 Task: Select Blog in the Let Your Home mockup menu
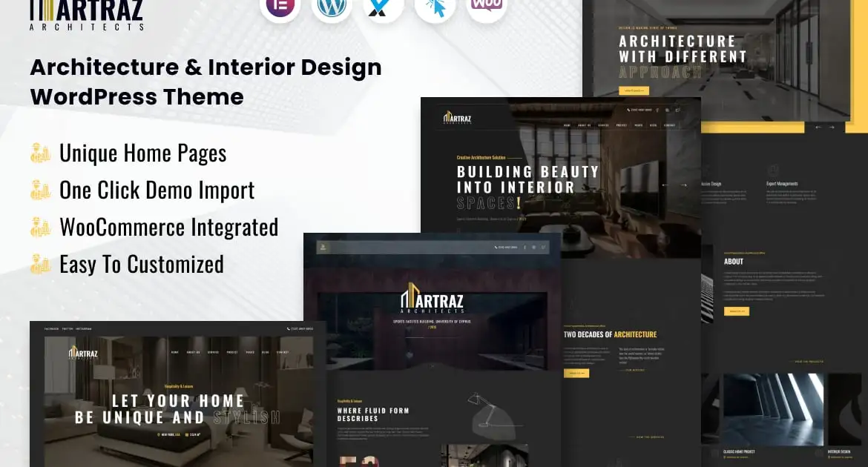(266, 352)
